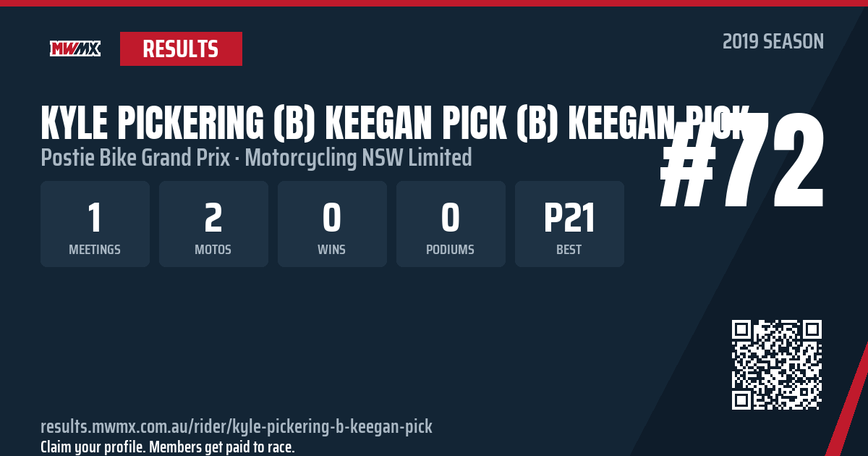Select the Podiums stat card showing 0
868x456 pixels.
[451, 224]
